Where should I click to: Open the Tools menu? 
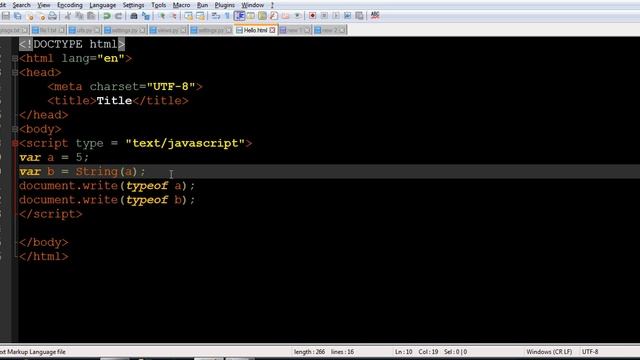pyautogui.click(x=158, y=5)
